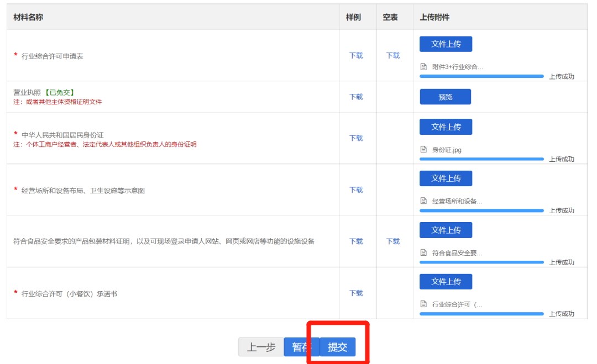Click the file icon beside 符合食品安全要 attachment
597x364 pixels.
click(x=423, y=253)
